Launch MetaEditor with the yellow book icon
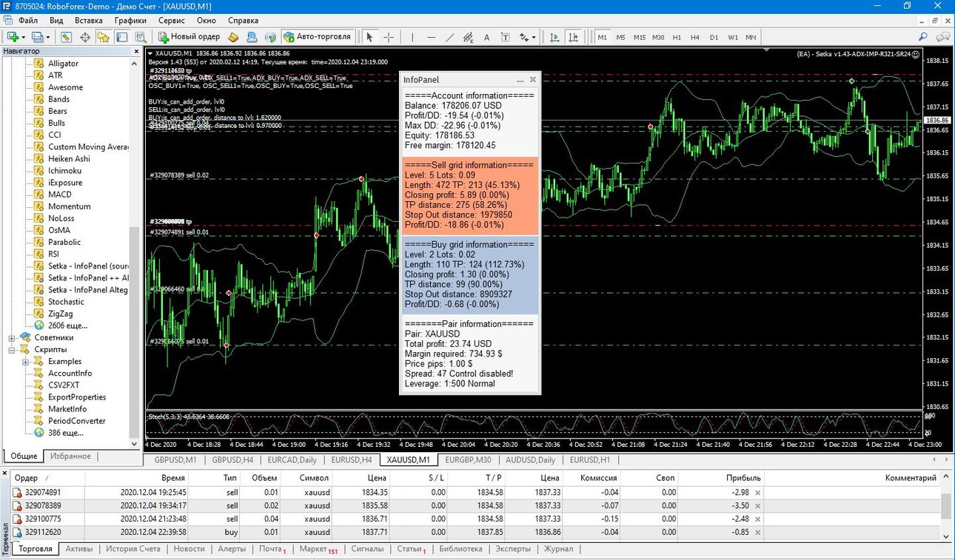Image resolution: width=955 pixels, height=560 pixels. coord(233,36)
